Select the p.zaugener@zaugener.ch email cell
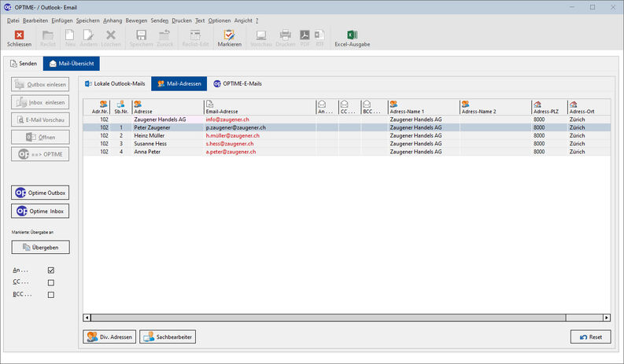 [x=260, y=127]
